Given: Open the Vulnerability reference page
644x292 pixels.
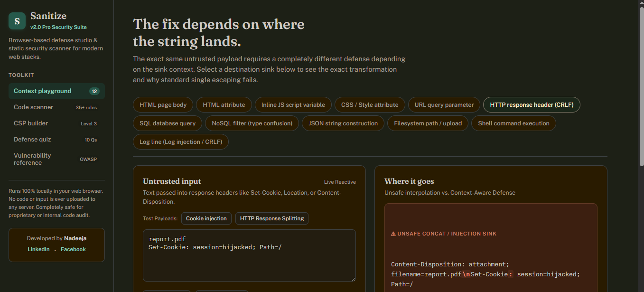Looking at the screenshot, I should coord(56,159).
